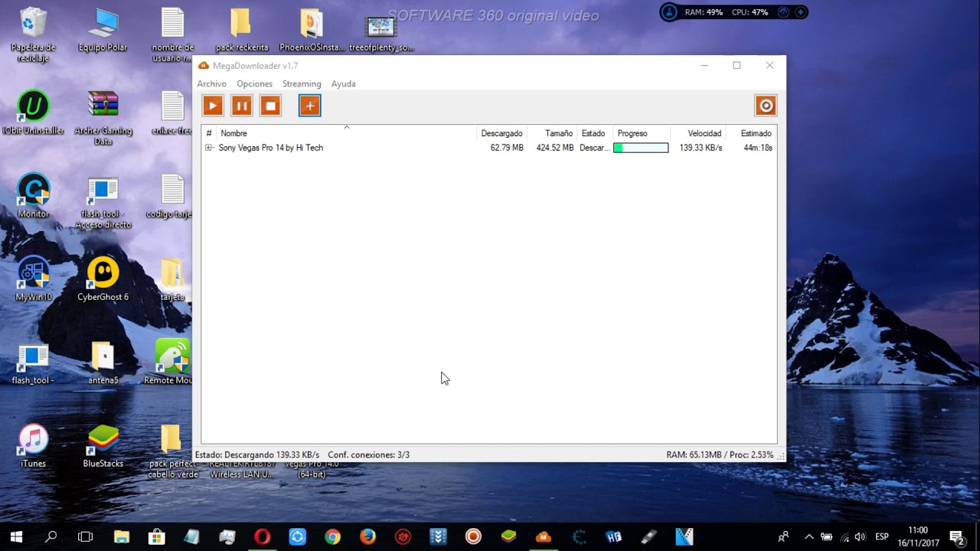Click the RAM/Proc usage status text
This screenshot has width=980, height=551.
coord(720,455)
